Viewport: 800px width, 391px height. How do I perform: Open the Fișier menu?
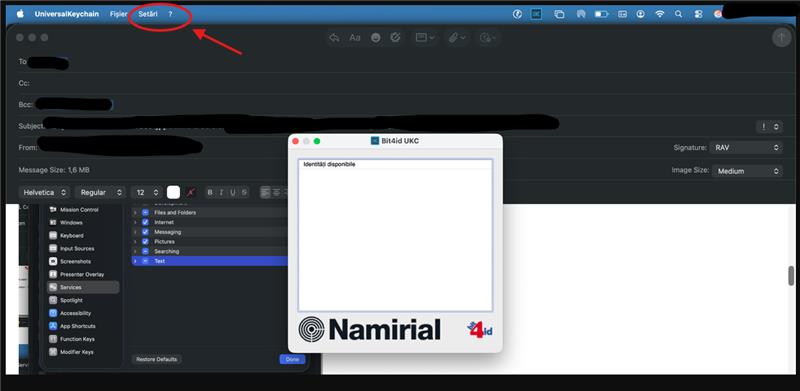tap(118, 14)
